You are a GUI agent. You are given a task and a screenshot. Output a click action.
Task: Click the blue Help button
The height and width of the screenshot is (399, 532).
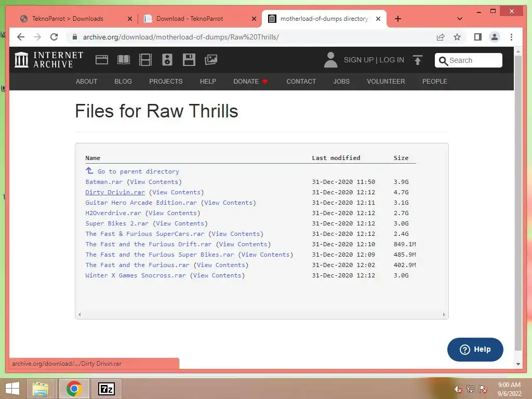475,350
